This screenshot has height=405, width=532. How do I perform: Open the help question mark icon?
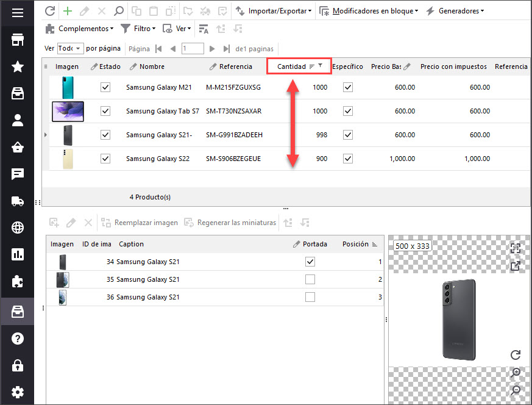(17, 339)
